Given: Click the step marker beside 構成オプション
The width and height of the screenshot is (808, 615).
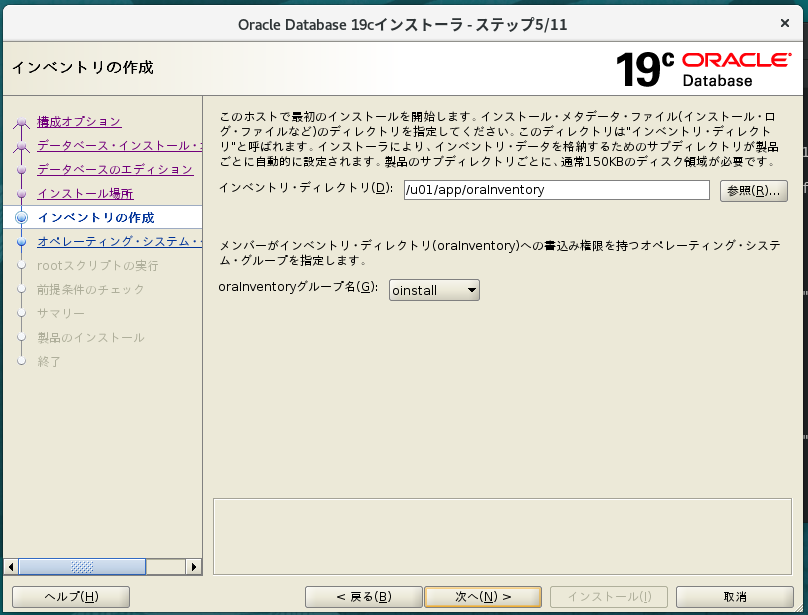Looking at the screenshot, I should pyautogui.click(x=21, y=122).
